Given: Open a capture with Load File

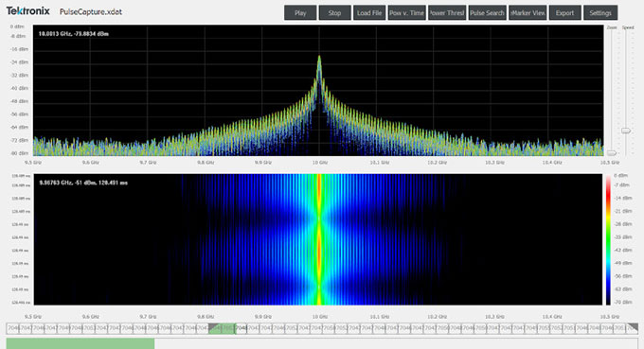Looking at the screenshot, I should click(x=369, y=12).
